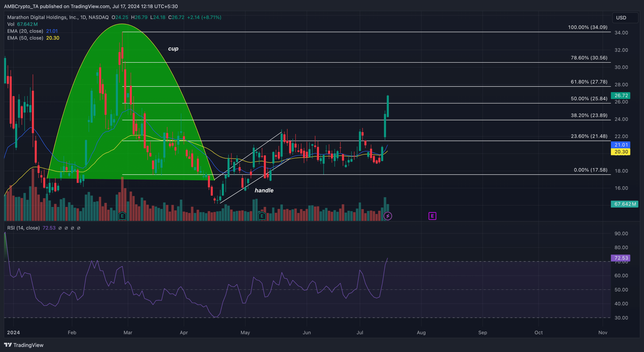Click the 16.00 price axis label
This screenshot has width=644, height=352.
click(x=621, y=188)
